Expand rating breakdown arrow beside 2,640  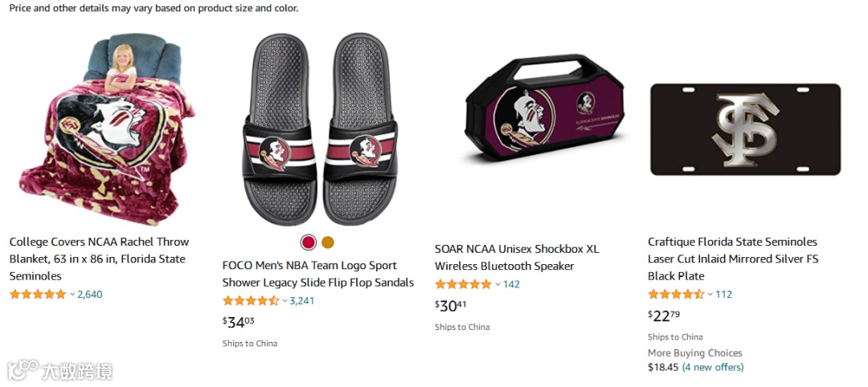[72, 295]
